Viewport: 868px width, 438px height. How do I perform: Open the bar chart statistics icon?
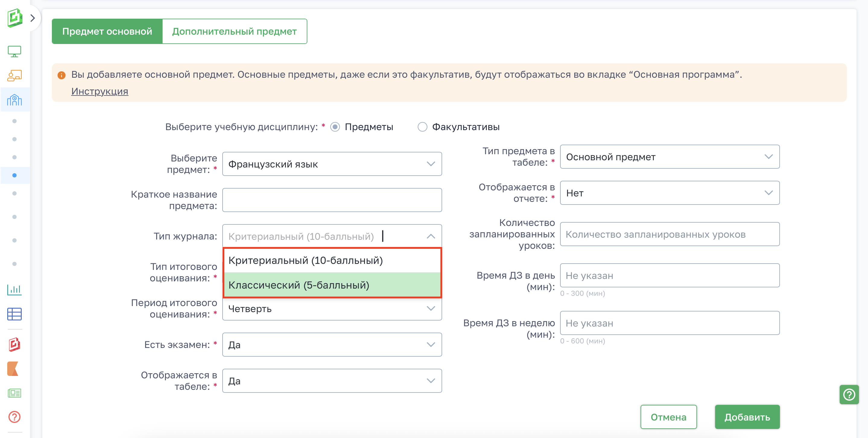[14, 289]
